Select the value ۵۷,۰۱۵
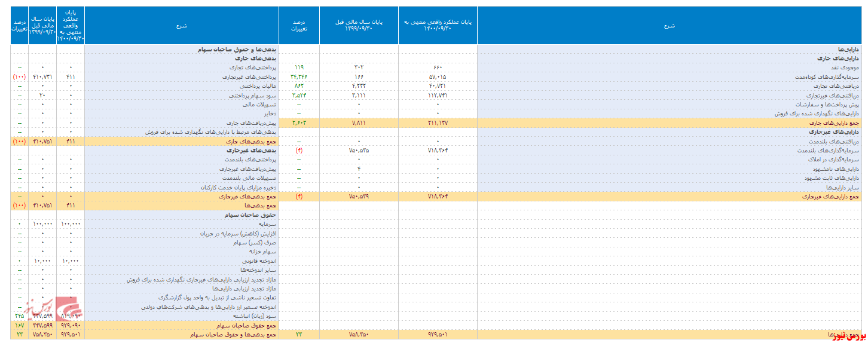Image resolution: width=868 pixels, height=343 pixels. coord(438,77)
